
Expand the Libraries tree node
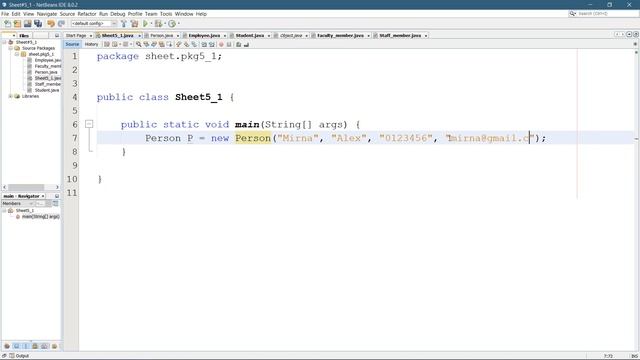tap(11, 96)
